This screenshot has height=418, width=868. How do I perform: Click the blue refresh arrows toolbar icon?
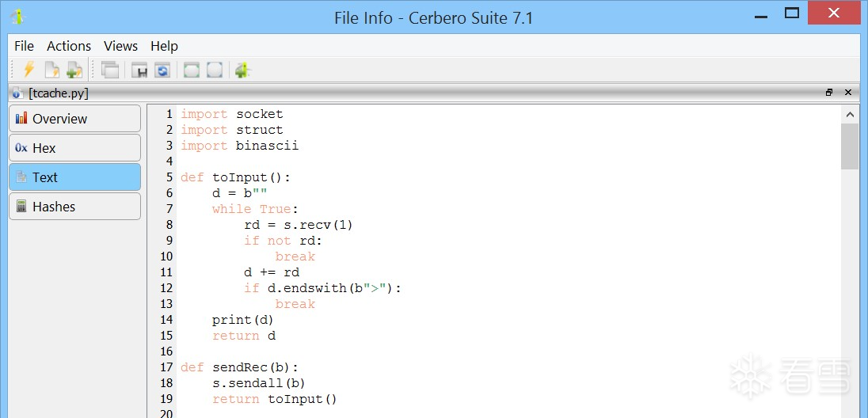[162, 70]
